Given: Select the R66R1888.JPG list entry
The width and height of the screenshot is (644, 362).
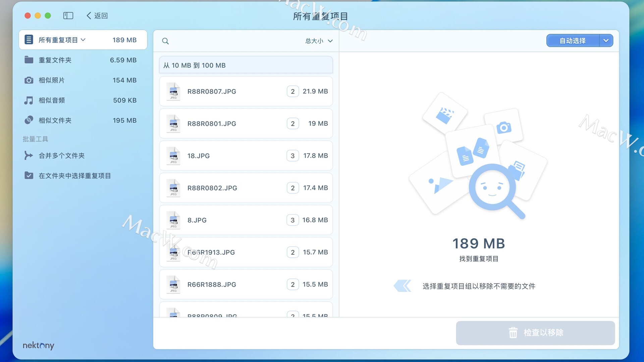Looking at the screenshot, I should tap(246, 285).
